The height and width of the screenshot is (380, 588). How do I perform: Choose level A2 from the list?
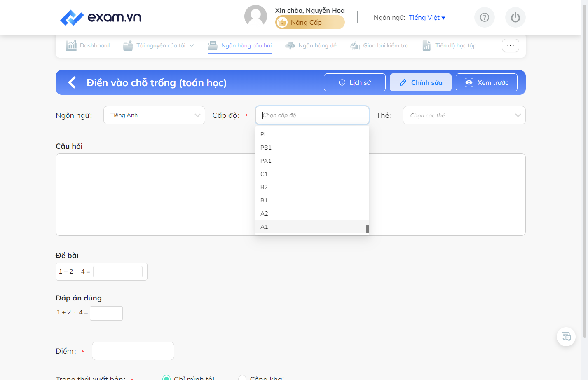312,213
